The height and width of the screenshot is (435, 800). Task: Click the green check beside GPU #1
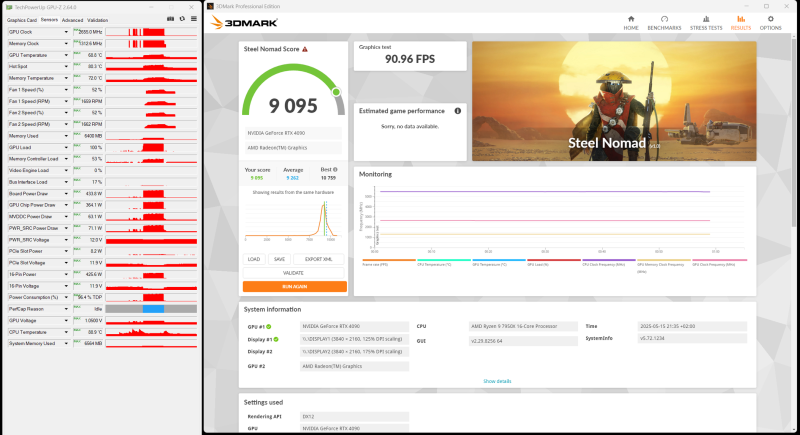tap(268, 327)
